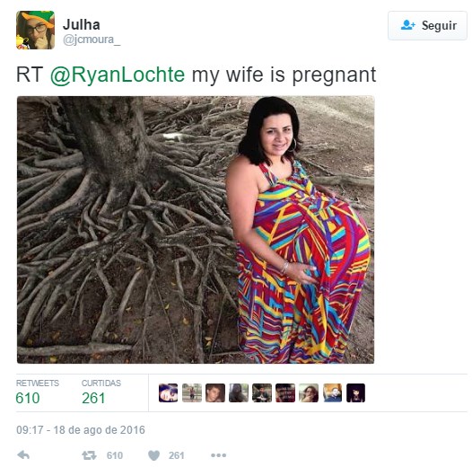
Task: View the 610 retweets count
Action: (x=28, y=398)
